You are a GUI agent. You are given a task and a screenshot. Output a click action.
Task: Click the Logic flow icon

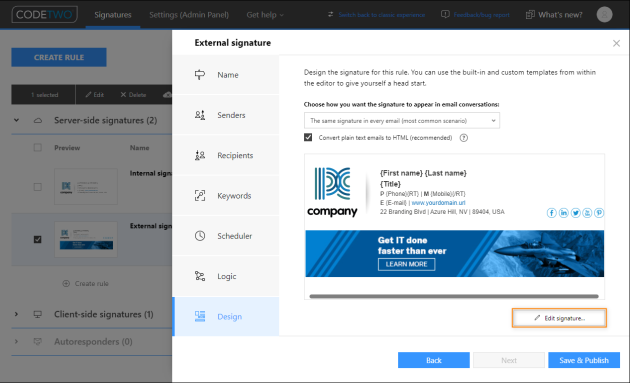click(x=200, y=276)
